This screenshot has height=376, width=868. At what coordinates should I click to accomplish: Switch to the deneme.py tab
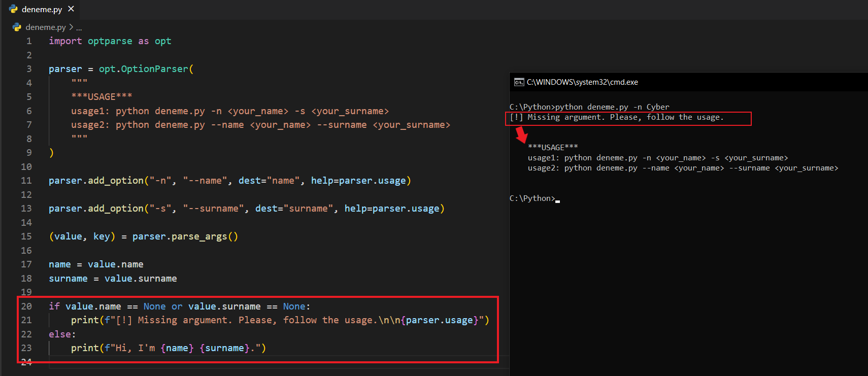[x=42, y=10]
